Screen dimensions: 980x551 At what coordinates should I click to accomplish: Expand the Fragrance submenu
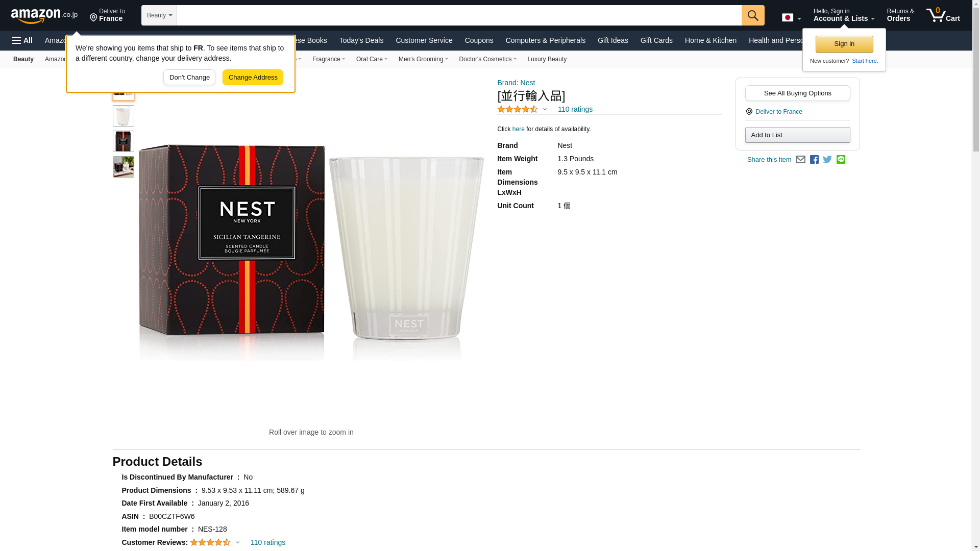click(328, 59)
